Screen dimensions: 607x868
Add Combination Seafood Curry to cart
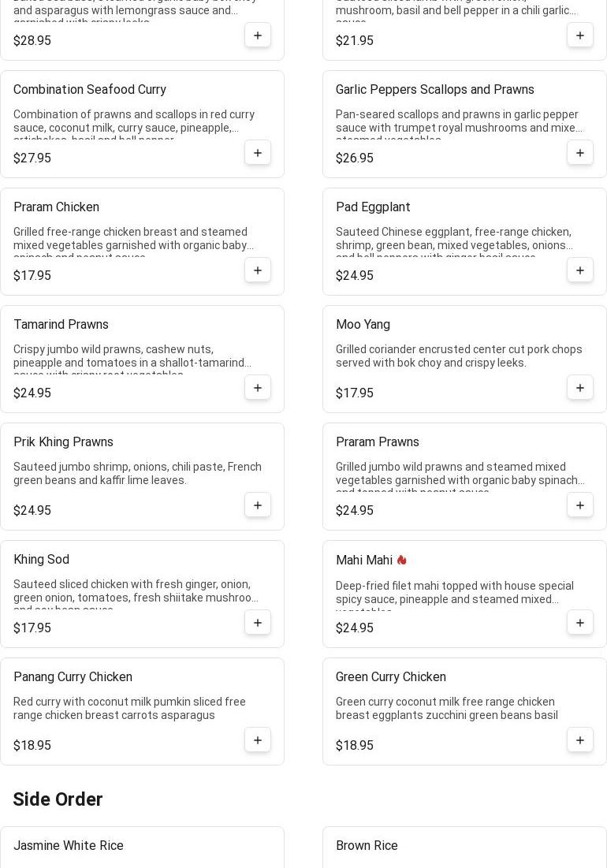pyautogui.click(x=258, y=153)
